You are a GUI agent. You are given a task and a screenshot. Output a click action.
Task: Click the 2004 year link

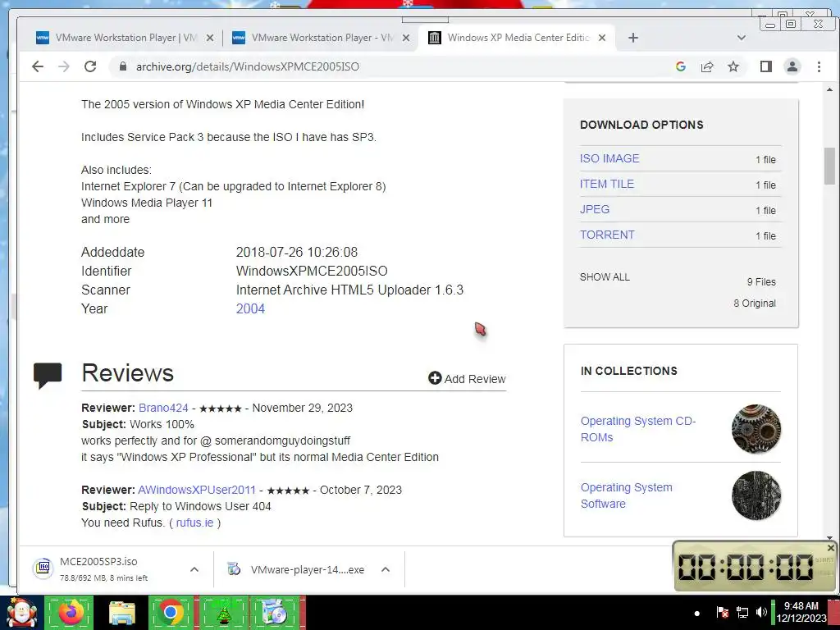point(250,308)
